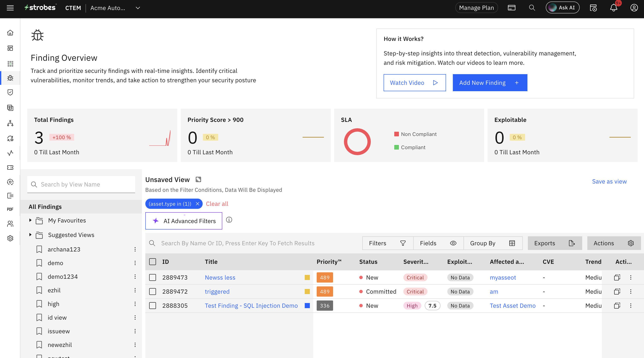Image resolution: width=644 pixels, height=358 pixels.
Task: Open the settings gear in sidebar
Action: pyautogui.click(x=10, y=238)
